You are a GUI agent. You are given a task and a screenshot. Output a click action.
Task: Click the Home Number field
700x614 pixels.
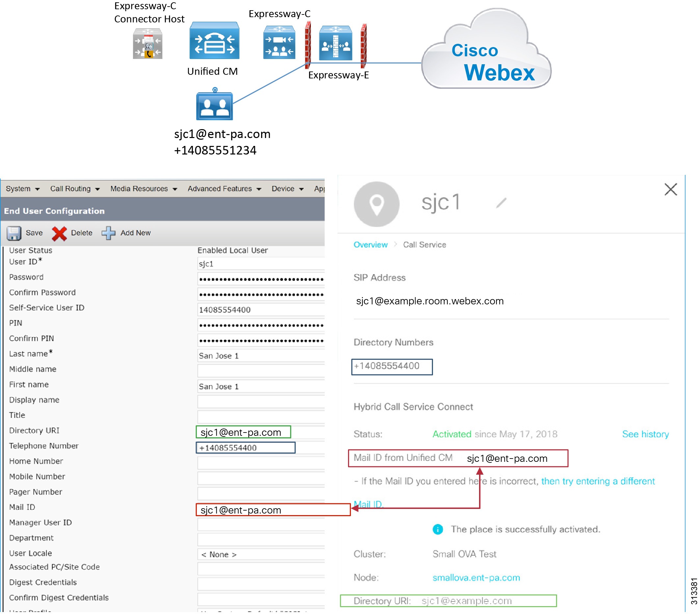click(x=261, y=463)
